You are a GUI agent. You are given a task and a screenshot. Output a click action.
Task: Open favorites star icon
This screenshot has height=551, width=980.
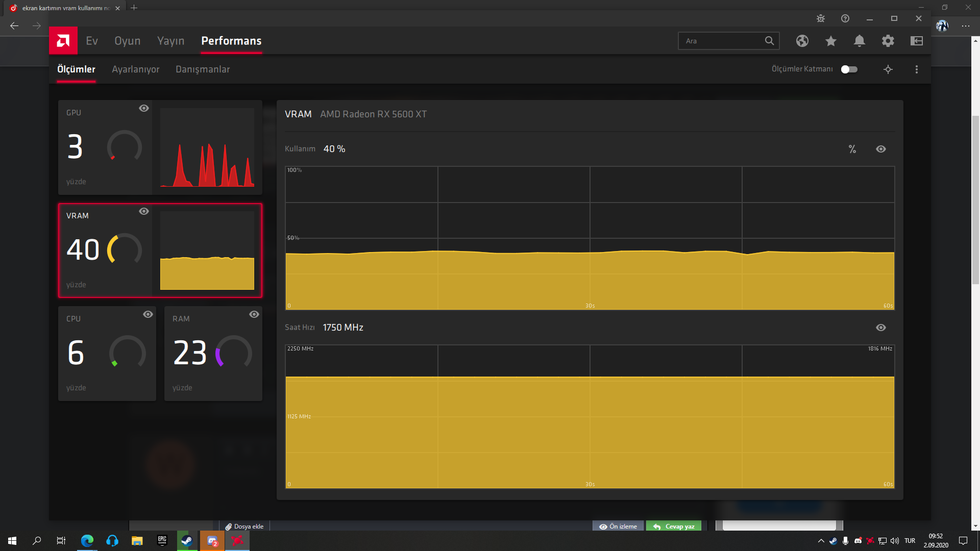point(831,41)
